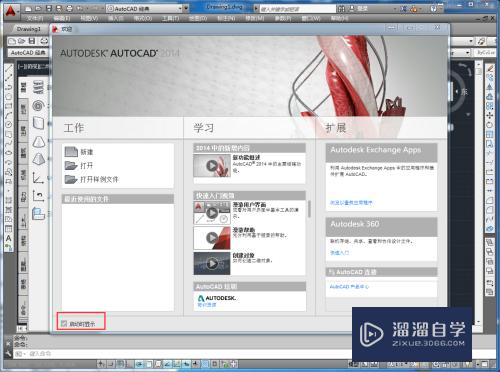This screenshot has width=500, height=372.
Task: Follow the blue link under Autodesk Exchange Apps
Action: point(351,203)
